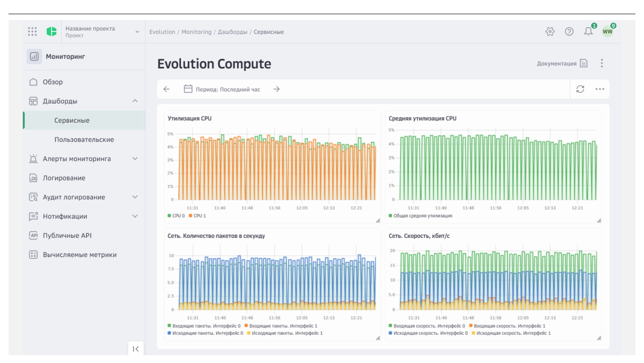Click the green cloud logo icon
The height and width of the screenshot is (363, 644).
click(x=52, y=31)
